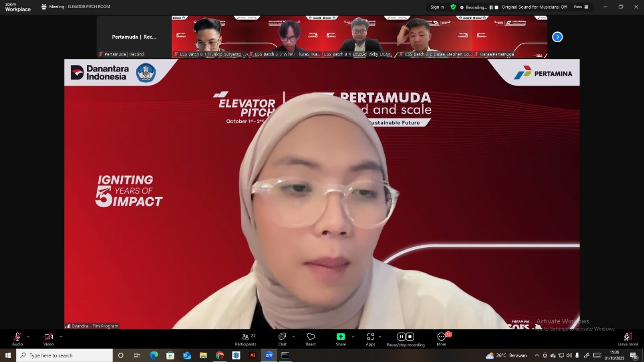Show next participants with the blue arrow
The height and width of the screenshot is (362, 644).
(557, 37)
